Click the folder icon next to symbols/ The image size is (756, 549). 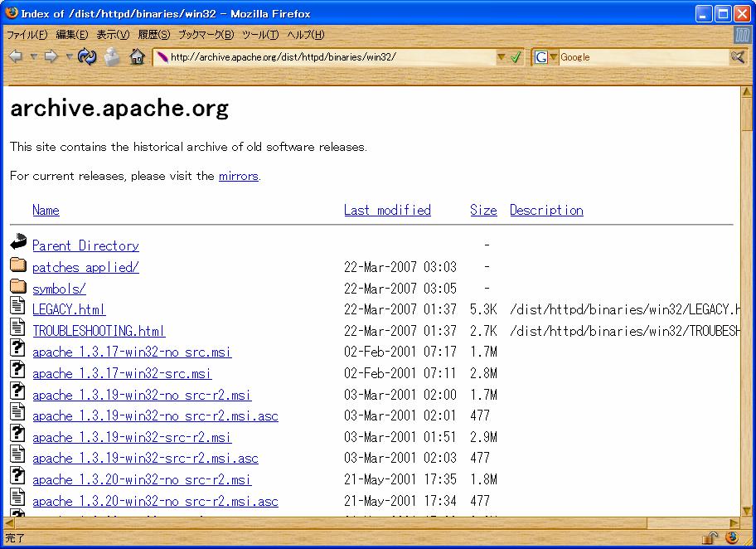click(x=18, y=287)
